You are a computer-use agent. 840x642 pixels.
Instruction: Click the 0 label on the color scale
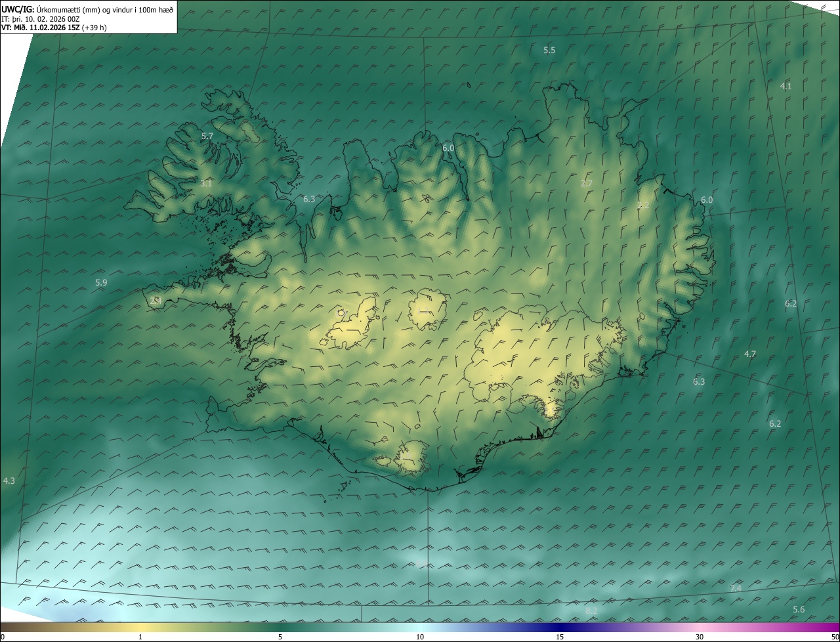pyautogui.click(x=3, y=637)
